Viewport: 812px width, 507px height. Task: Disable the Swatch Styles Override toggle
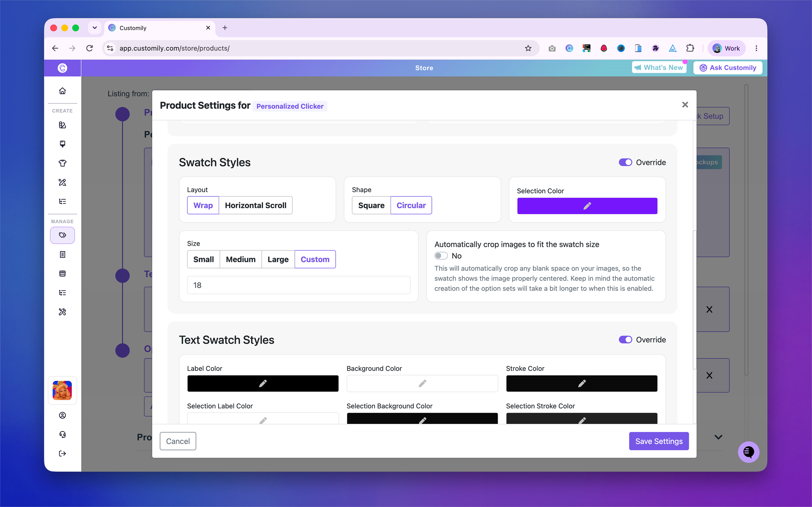[x=625, y=162]
